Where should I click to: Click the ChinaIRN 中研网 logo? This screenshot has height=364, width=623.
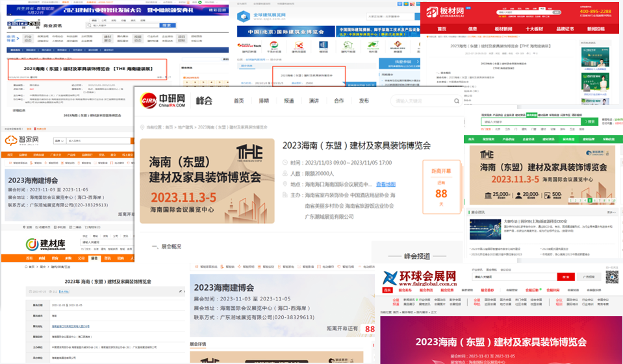[163, 101]
